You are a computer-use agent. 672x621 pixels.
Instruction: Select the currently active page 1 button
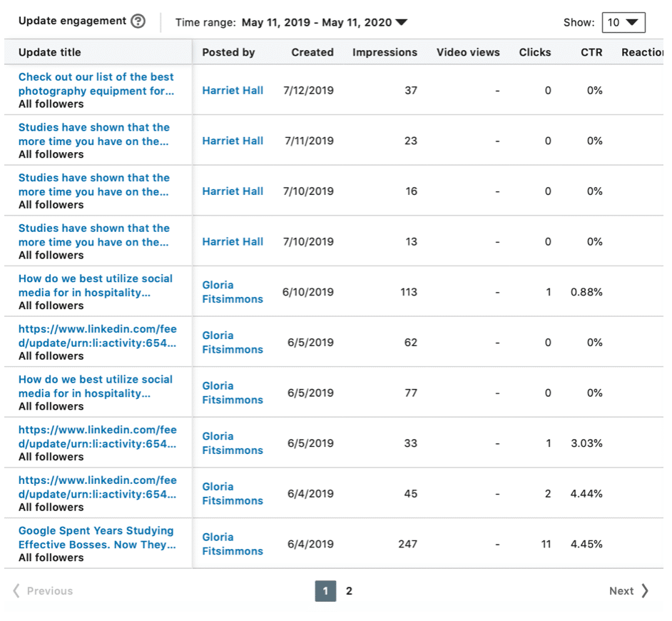[325, 591]
